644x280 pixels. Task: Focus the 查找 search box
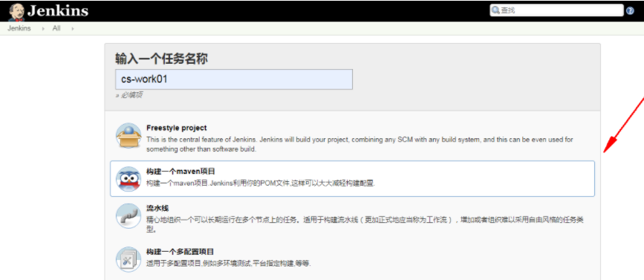pyautogui.click(x=556, y=10)
